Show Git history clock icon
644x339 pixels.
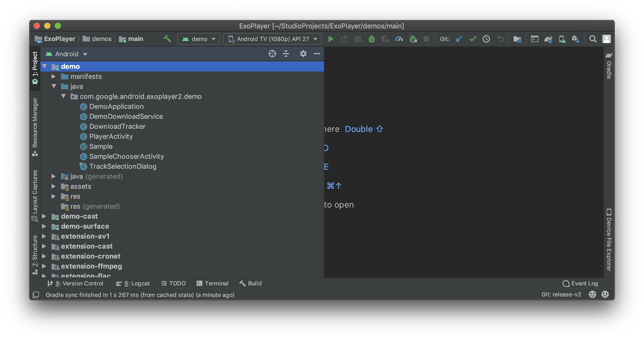coord(486,39)
